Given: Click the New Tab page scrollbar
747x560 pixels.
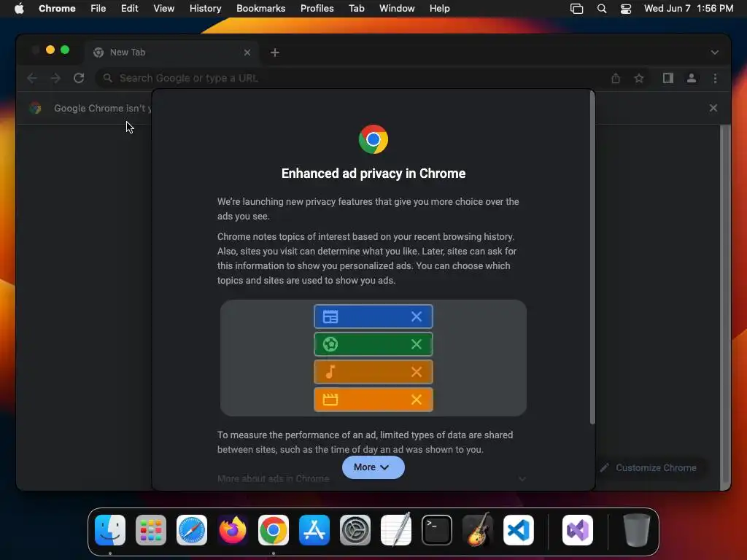Looking at the screenshot, I should click(x=724, y=304).
